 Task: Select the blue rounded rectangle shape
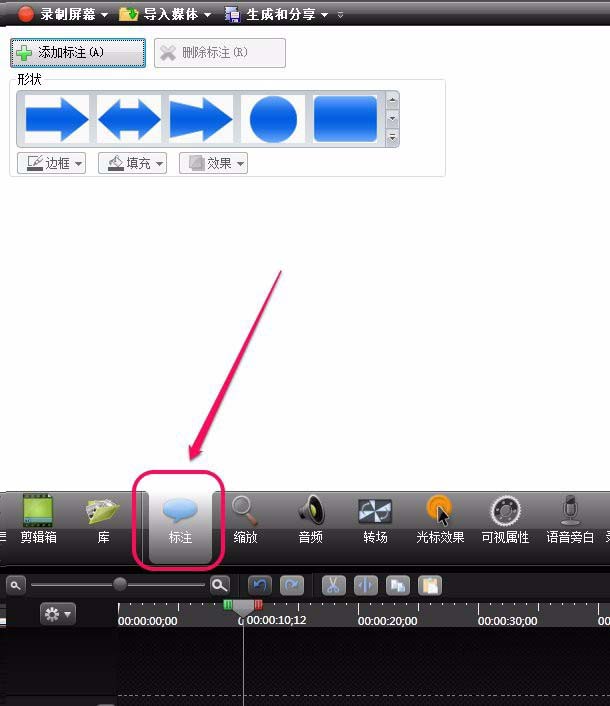pos(345,119)
